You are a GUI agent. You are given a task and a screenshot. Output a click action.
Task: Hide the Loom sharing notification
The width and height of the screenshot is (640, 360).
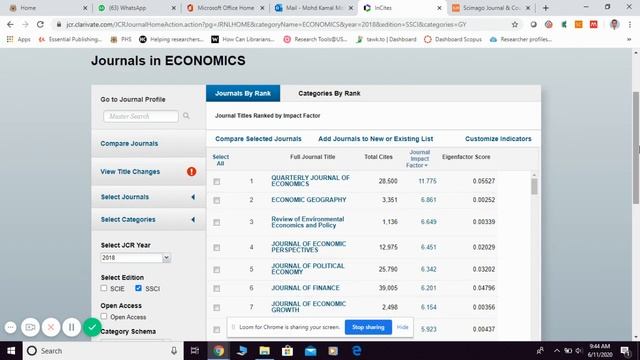(x=402, y=327)
